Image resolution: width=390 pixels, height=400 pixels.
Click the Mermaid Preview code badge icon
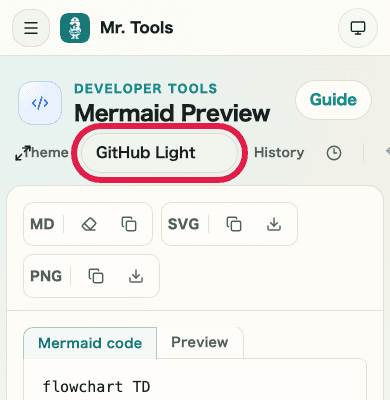(x=40, y=103)
